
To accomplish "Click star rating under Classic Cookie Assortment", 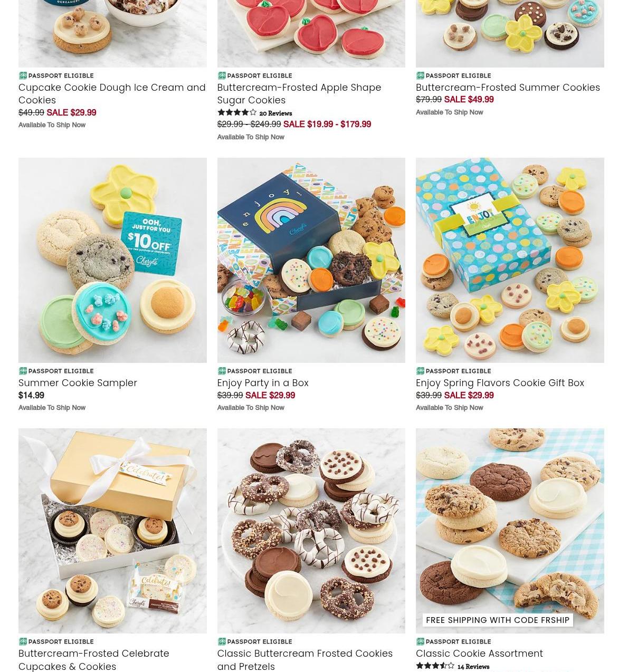I will pos(435,666).
